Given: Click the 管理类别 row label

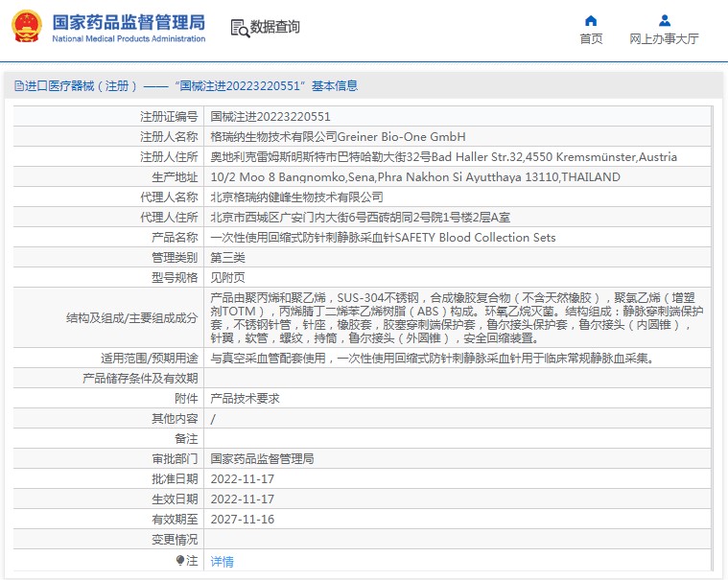Looking at the screenshot, I should tap(175, 258).
